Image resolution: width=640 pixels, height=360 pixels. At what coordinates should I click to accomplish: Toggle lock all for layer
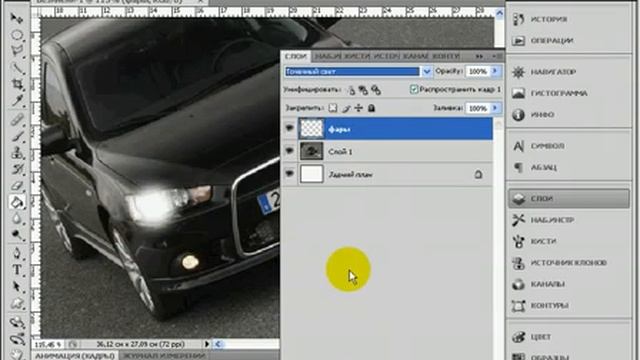pos(371,108)
